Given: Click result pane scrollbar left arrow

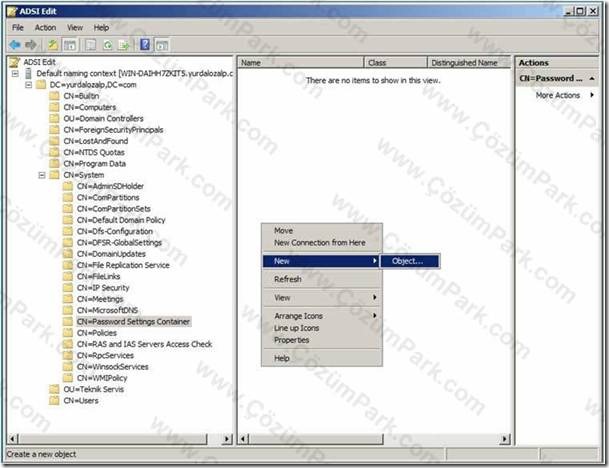Looking at the screenshot, I should pyautogui.click(x=243, y=439).
